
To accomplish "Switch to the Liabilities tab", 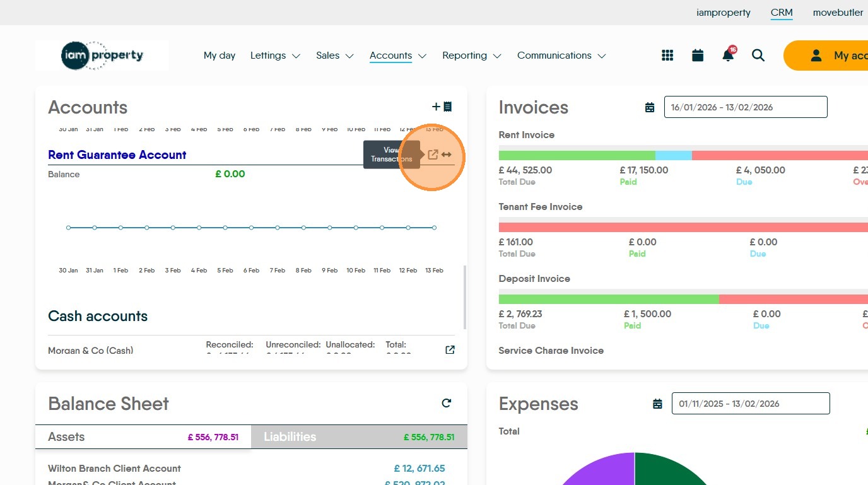I will [359, 436].
